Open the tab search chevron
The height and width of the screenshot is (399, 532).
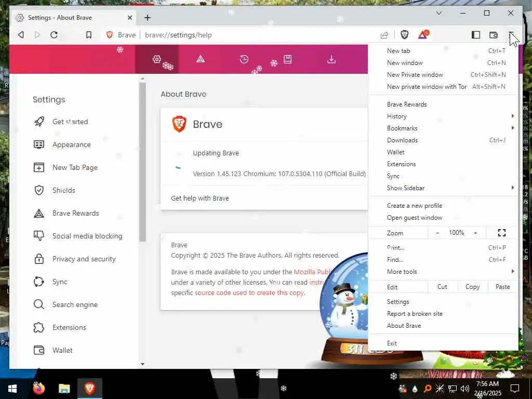[x=438, y=13]
